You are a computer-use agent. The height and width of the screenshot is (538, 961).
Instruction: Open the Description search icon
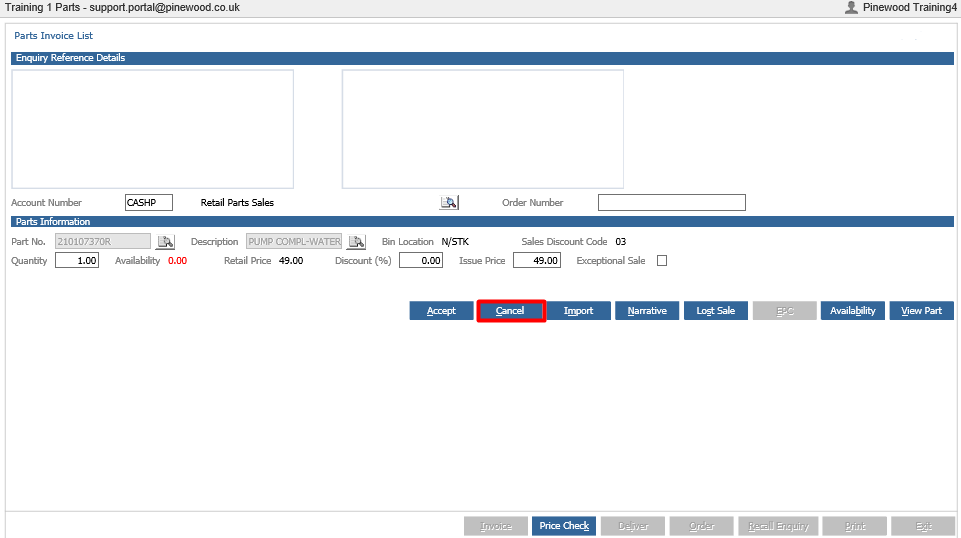(357, 241)
